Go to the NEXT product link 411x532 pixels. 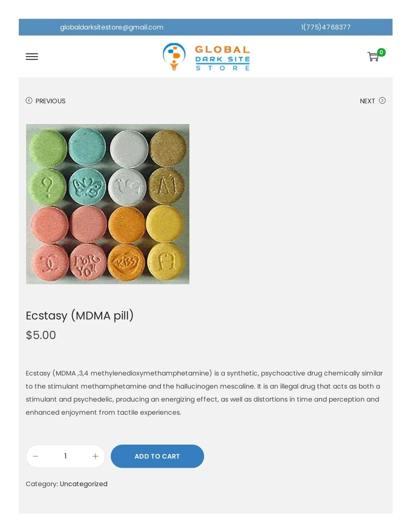(x=367, y=101)
